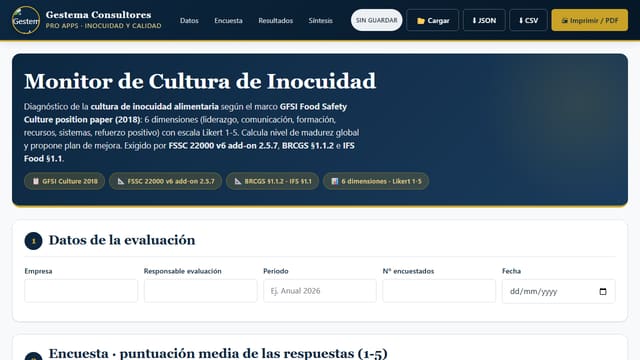Click the Gestema Consultores brand name
Viewport: 640px width, 360px height.
tap(98, 15)
